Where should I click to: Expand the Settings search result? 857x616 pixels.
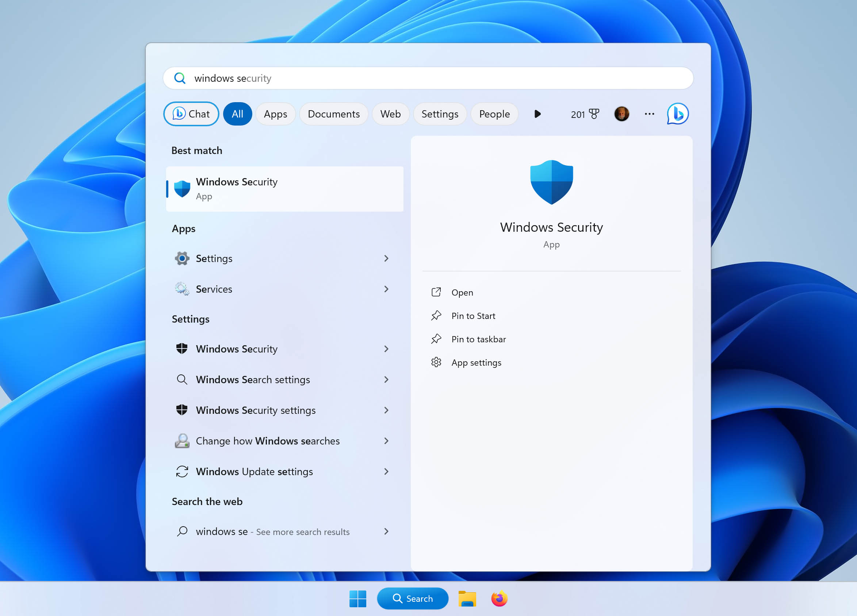387,258
